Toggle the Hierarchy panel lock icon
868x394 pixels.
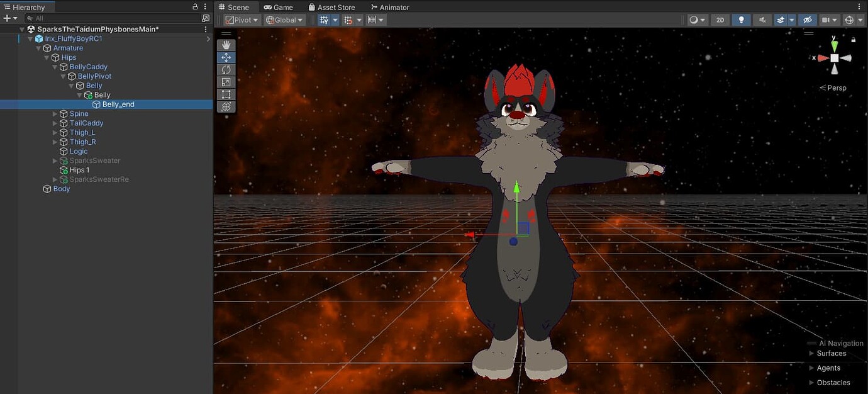pyautogui.click(x=196, y=7)
